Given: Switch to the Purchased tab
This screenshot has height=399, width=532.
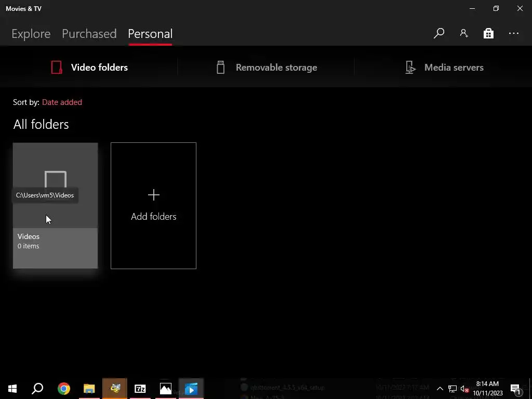Looking at the screenshot, I should tap(89, 34).
